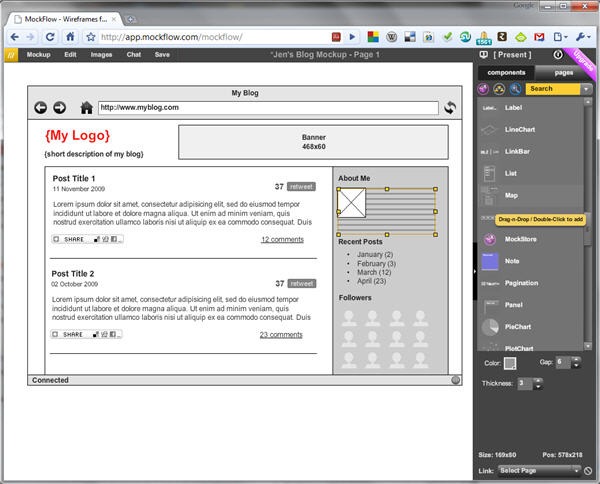Click the browser address bar
The width and height of the screenshot is (600, 484).
click(200, 37)
